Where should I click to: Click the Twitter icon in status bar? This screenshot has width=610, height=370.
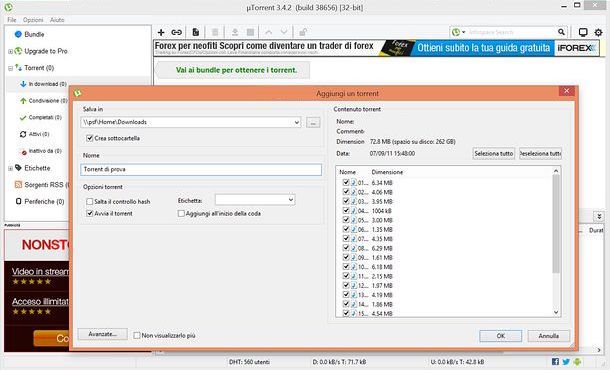[566, 362]
